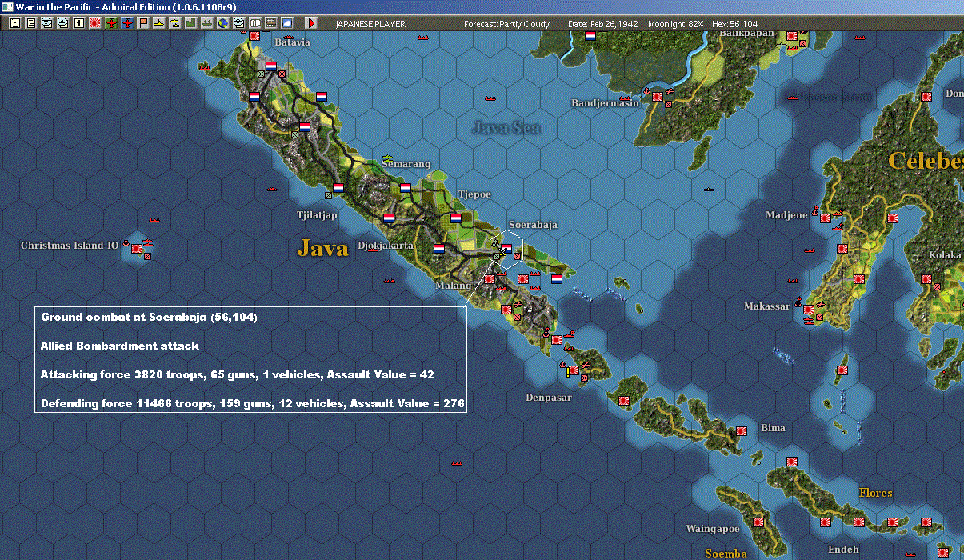This screenshot has width=964, height=560.
Task: Select Japanese unit icon at Malang
Action: [x=490, y=279]
